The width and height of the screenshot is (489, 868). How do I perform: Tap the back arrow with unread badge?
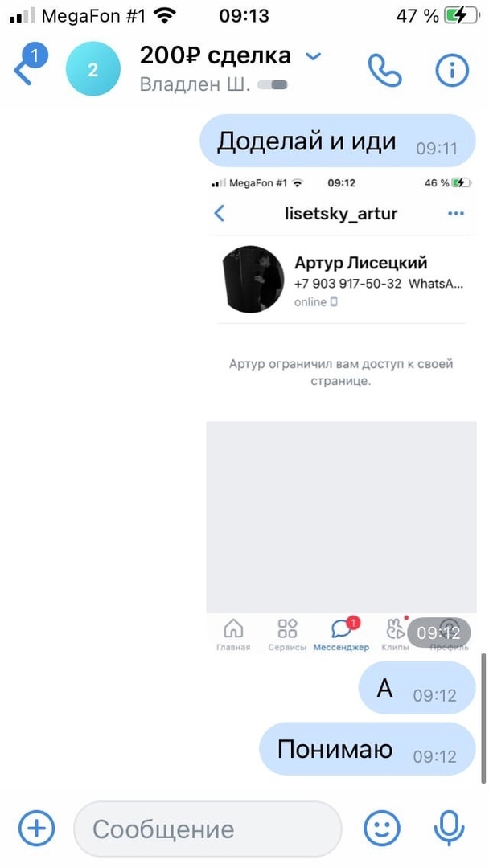[x=29, y=67]
